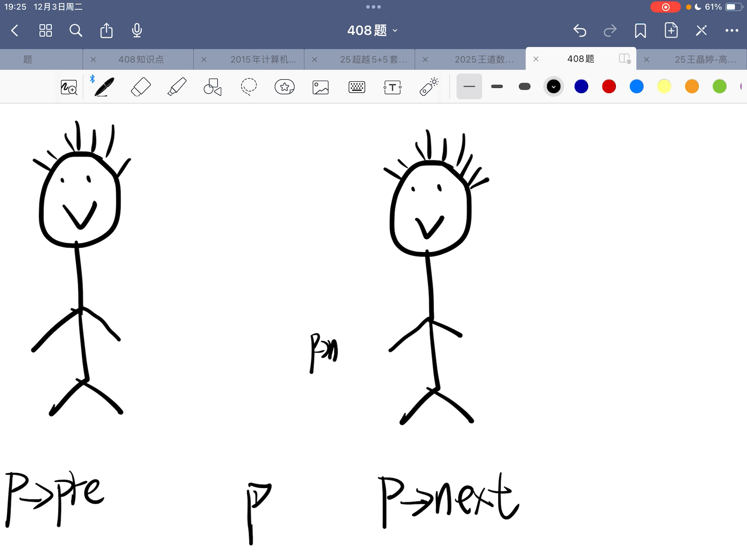Open the zoom window tool

[69, 87]
